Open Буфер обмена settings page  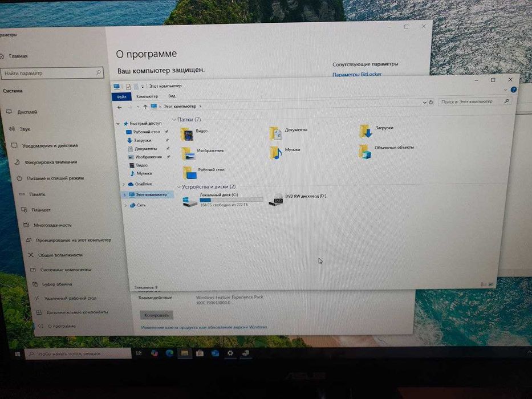[57, 284]
